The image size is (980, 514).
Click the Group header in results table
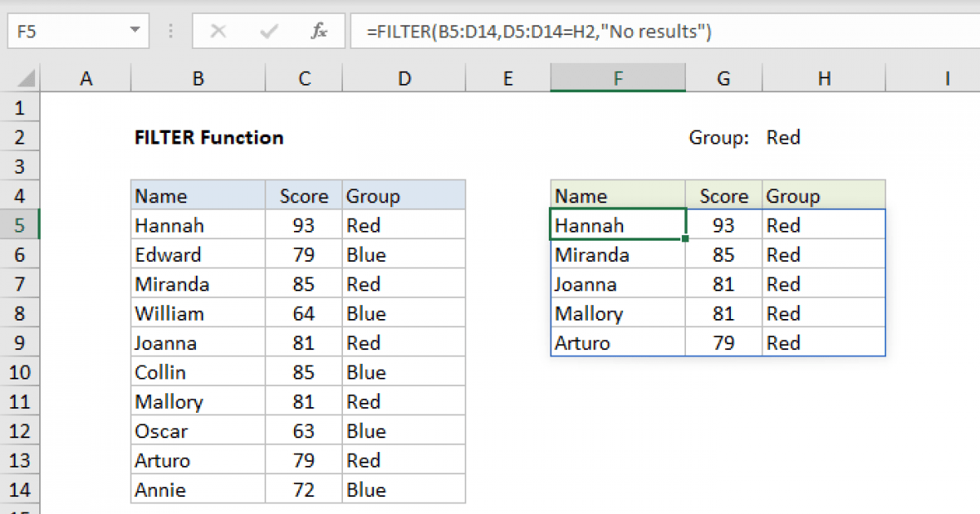tap(823, 197)
